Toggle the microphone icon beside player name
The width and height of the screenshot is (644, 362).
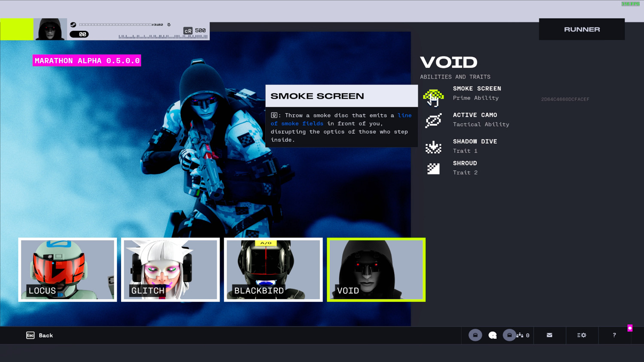click(x=169, y=25)
